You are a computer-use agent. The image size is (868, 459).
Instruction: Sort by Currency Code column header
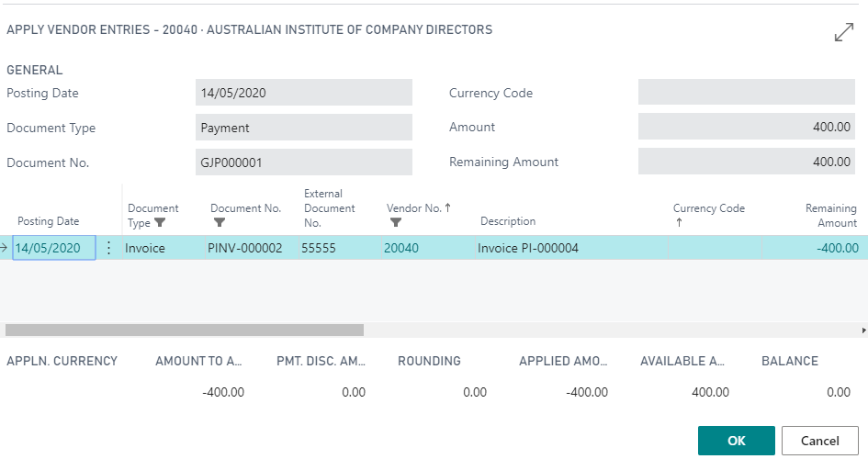click(708, 208)
